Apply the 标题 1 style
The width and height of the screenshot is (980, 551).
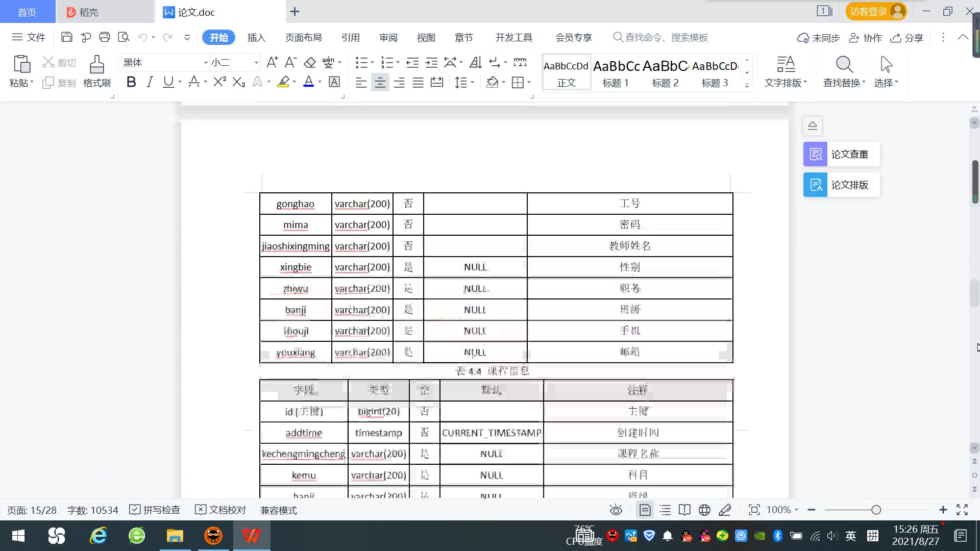point(616,72)
